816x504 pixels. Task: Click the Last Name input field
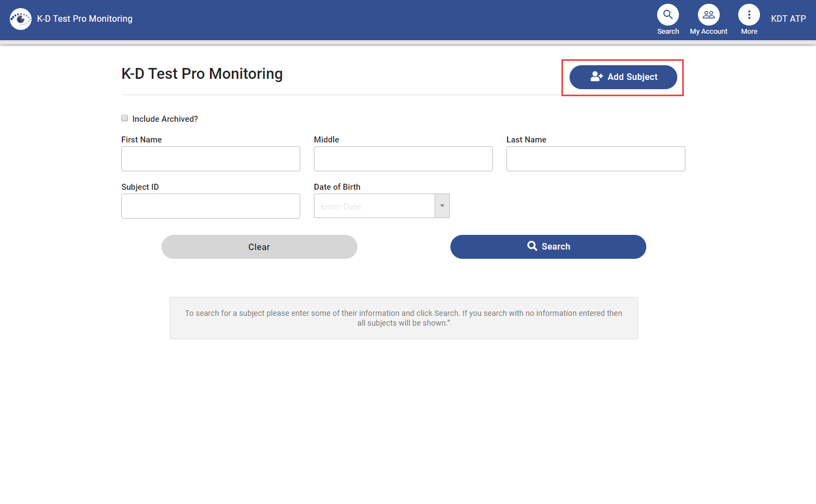coord(595,158)
